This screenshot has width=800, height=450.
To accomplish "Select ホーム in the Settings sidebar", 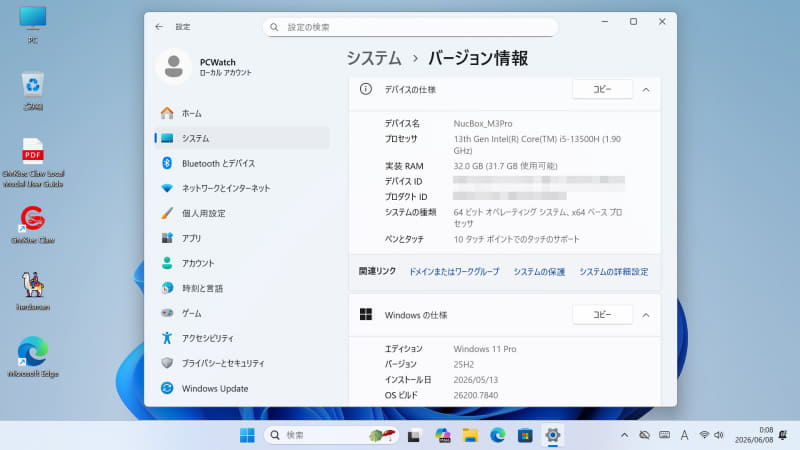I will click(x=242, y=113).
